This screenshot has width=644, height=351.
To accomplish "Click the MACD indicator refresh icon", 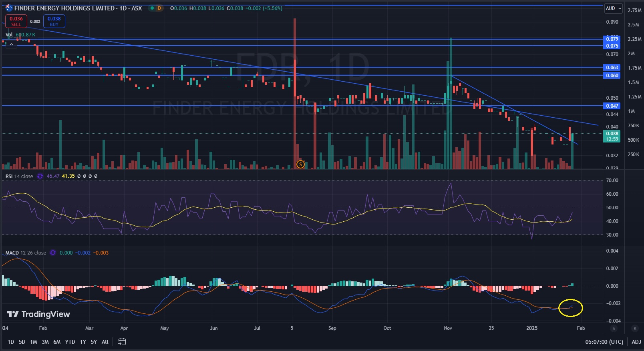I will click(53, 253).
